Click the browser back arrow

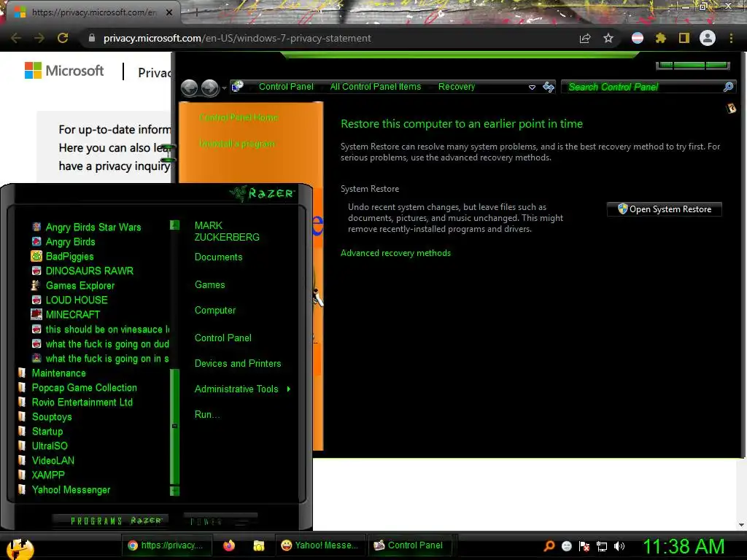tap(16, 38)
